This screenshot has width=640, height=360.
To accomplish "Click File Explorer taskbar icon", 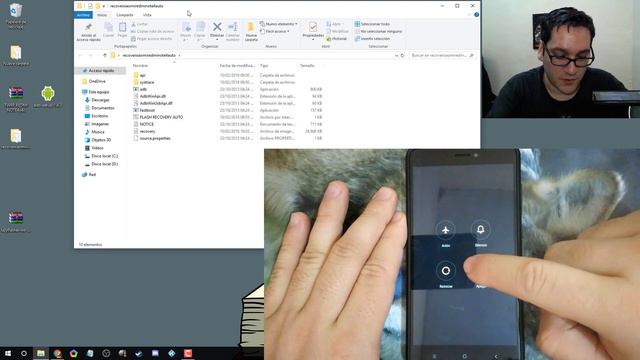I will tap(40, 353).
